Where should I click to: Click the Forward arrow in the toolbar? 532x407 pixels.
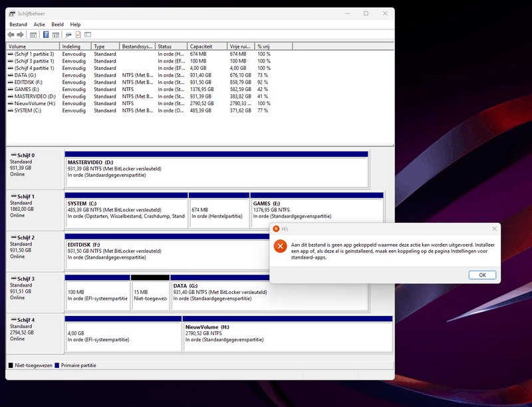click(x=21, y=35)
